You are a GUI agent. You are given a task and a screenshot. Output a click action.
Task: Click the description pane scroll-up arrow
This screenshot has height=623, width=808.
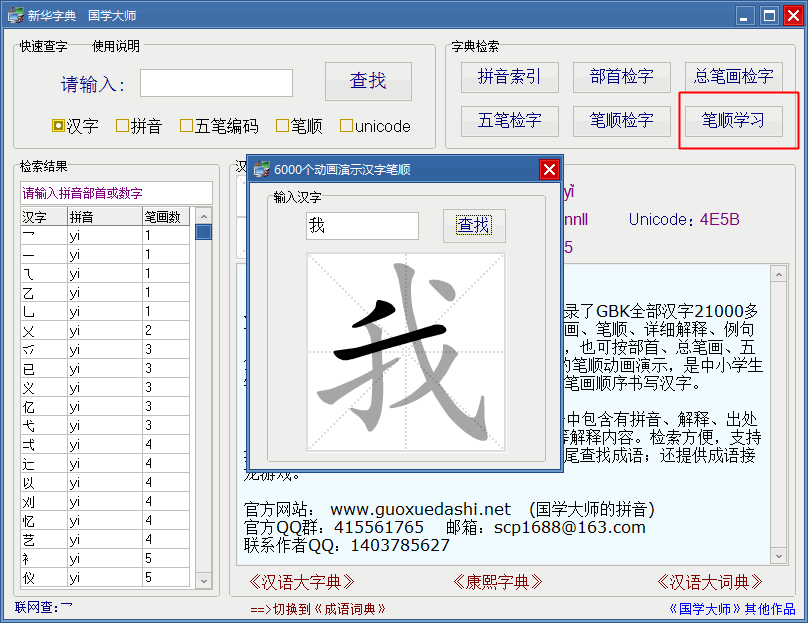click(779, 274)
